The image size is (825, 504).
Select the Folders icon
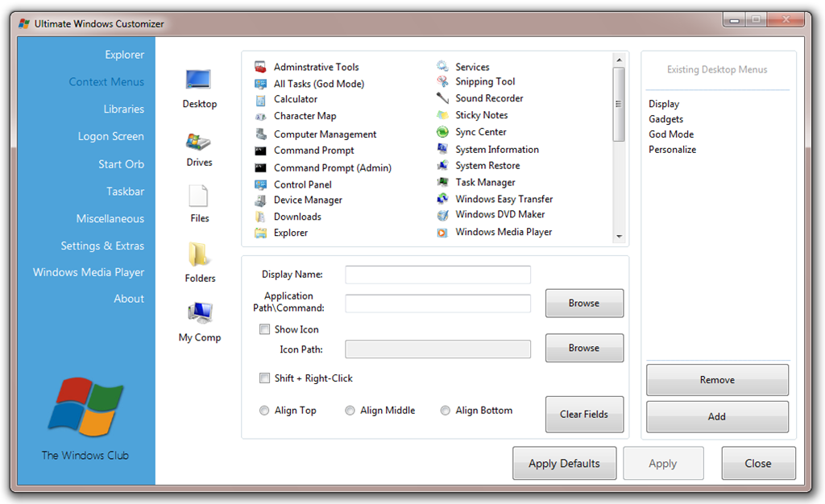198,254
